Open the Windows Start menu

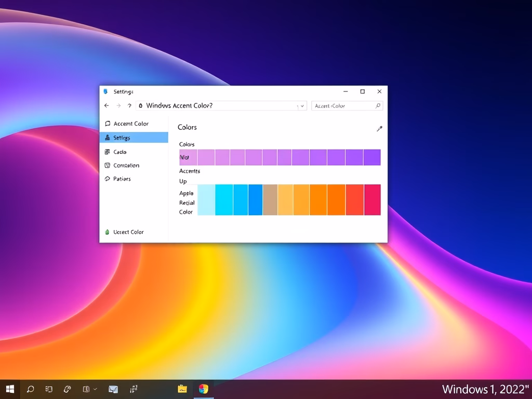pos(10,389)
